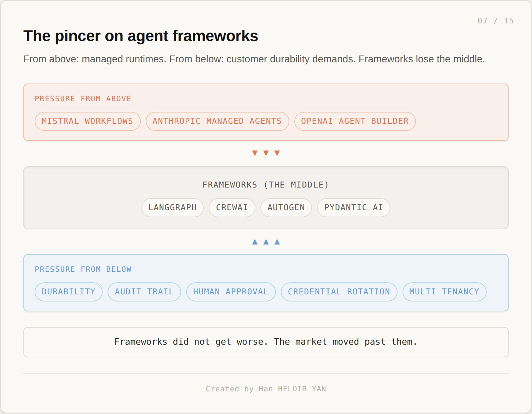This screenshot has width=532, height=414.
Task: Click the Mistral Workflows pill
Action: (88, 121)
